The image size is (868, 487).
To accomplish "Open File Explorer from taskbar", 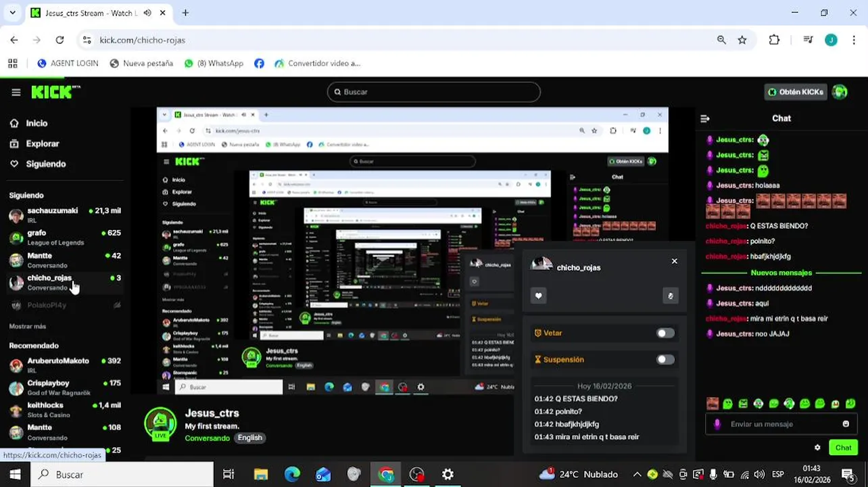I will 260,474.
